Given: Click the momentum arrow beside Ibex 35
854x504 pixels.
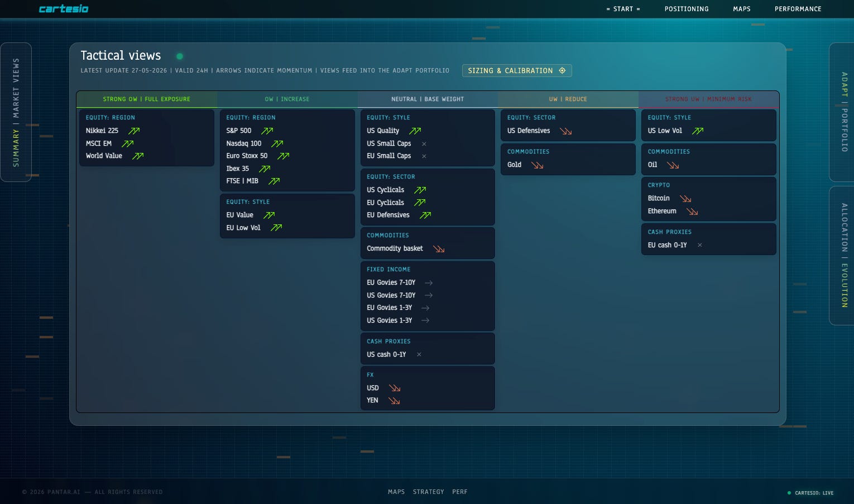Looking at the screenshot, I should (265, 169).
